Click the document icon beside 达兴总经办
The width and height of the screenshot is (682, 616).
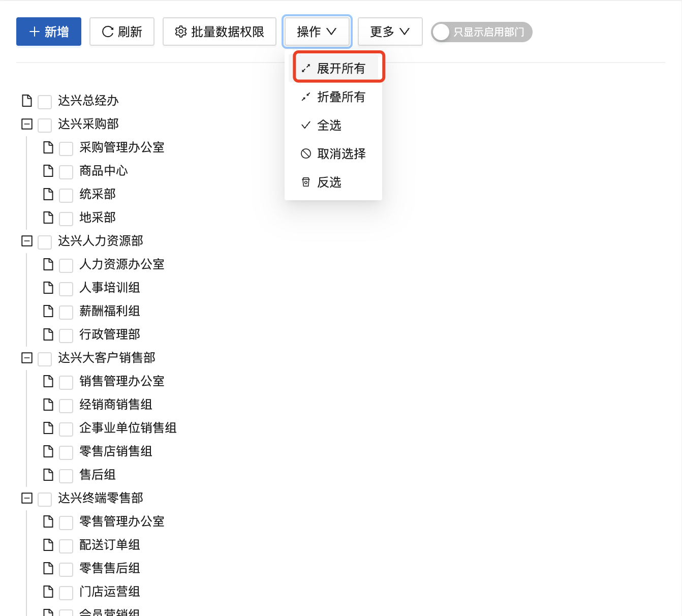click(x=27, y=101)
